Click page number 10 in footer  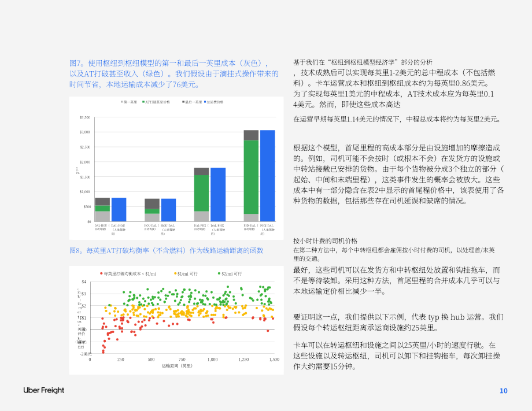pos(504,391)
